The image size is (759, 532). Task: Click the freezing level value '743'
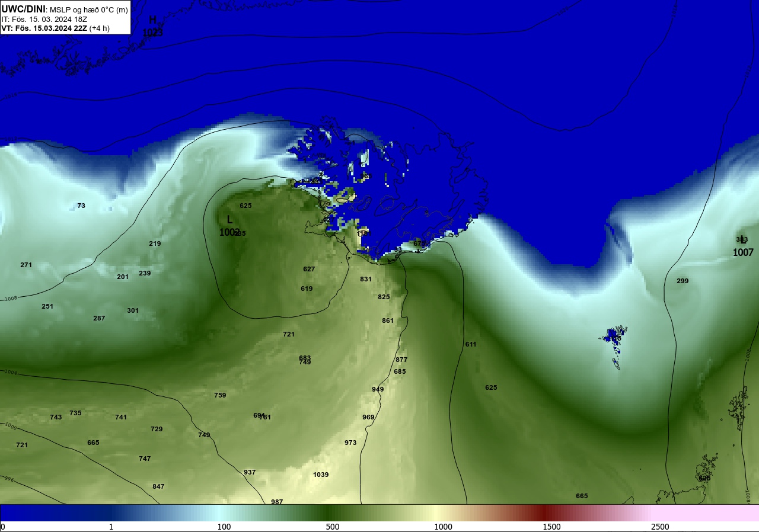[56, 417]
